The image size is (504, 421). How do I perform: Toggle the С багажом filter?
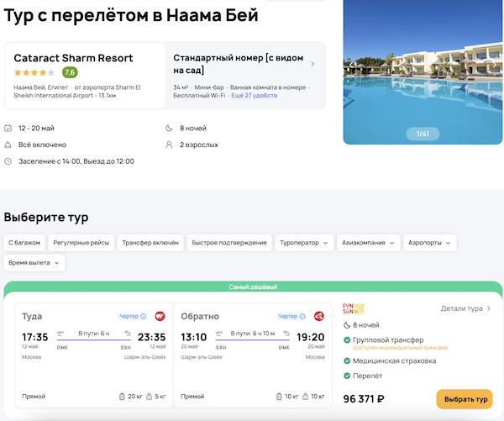coord(24,243)
